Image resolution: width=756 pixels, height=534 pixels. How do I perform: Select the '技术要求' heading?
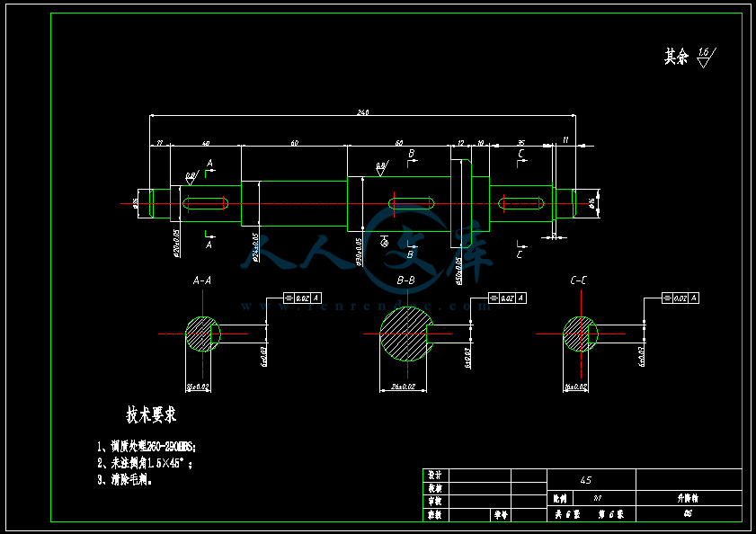151,414
